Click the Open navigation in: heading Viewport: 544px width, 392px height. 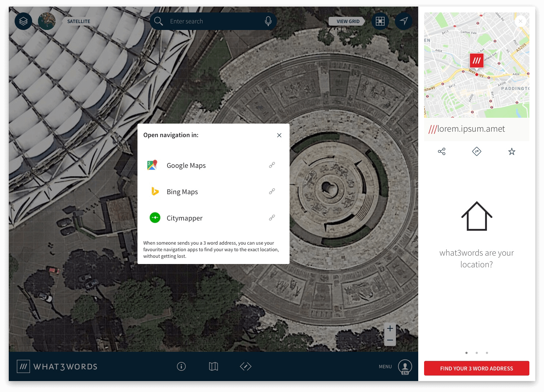point(171,135)
